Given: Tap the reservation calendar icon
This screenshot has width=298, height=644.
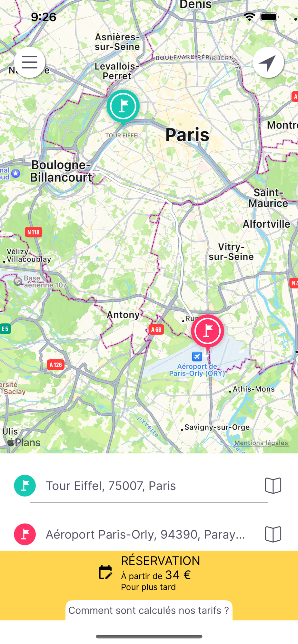Looking at the screenshot, I should 105,572.
